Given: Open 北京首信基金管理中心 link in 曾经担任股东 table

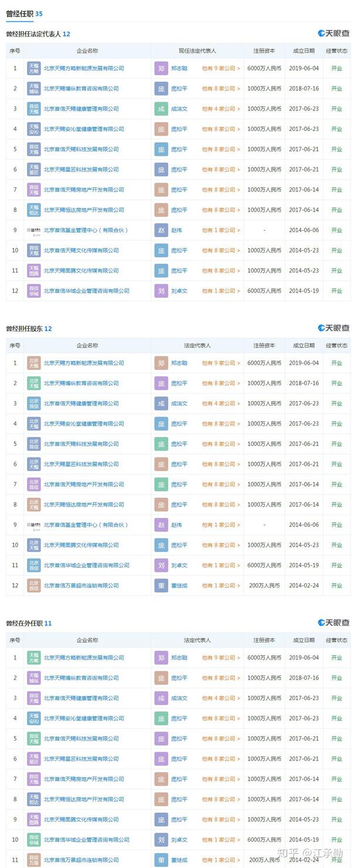Looking at the screenshot, I should coord(86,525).
